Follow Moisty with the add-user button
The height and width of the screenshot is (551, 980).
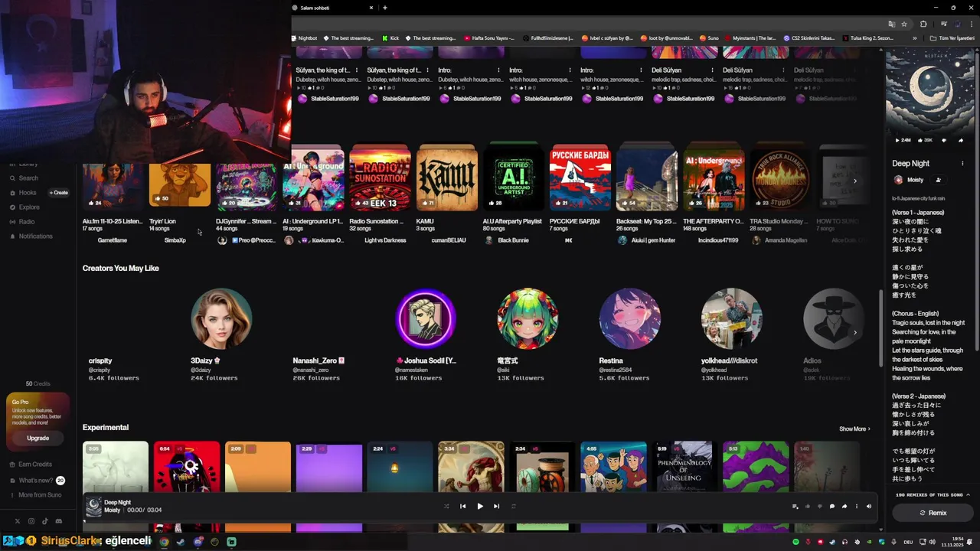[938, 180]
